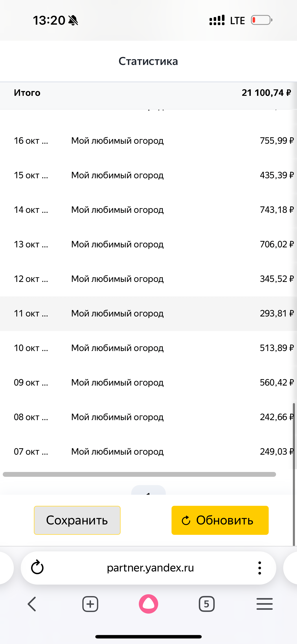Open the hamburger menu in bottom bar
This screenshot has height=644, width=297.
point(265,604)
